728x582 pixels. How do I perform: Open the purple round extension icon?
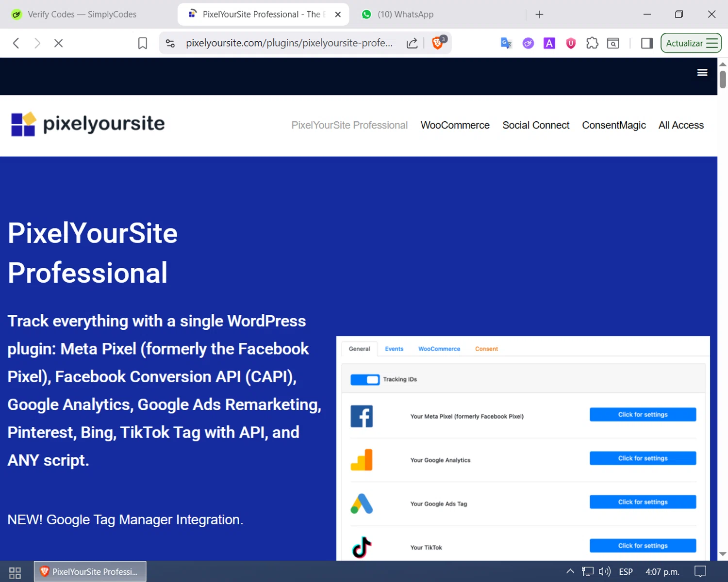pos(528,43)
